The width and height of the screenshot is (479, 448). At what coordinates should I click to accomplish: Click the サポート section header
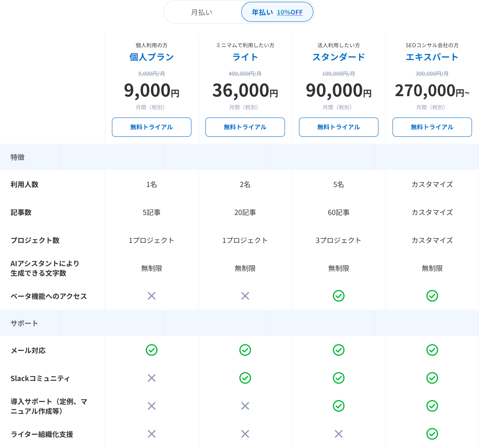pyautogui.click(x=24, y=323)
